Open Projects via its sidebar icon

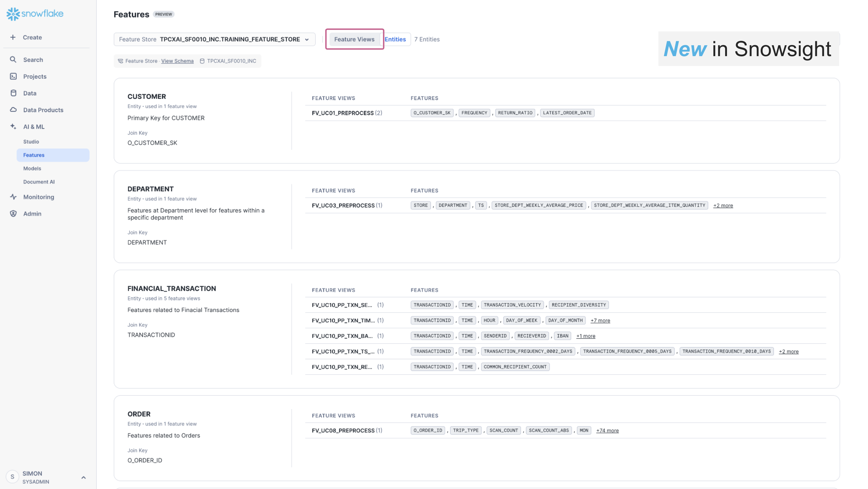tap(13, 77)
